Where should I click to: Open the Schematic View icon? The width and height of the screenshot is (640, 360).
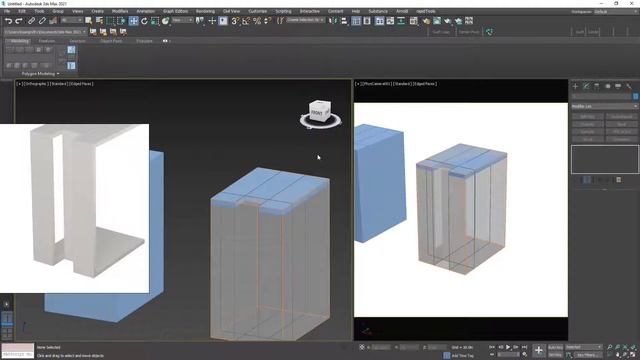pos(401,21)
